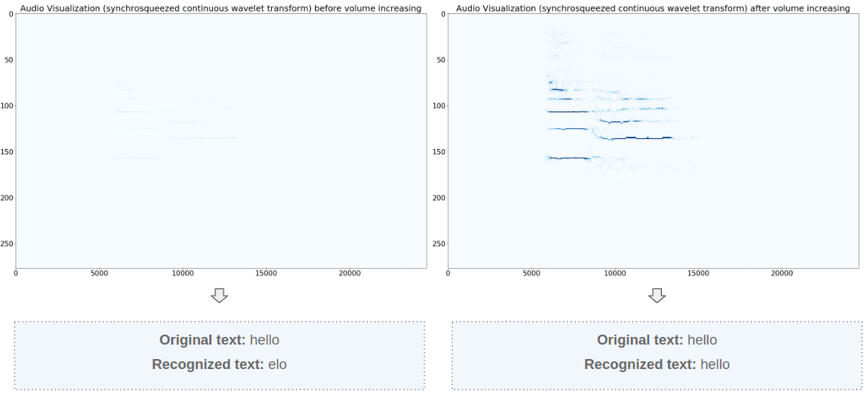Click the 0 x-axis tick on right plot

tap(448, 274)
